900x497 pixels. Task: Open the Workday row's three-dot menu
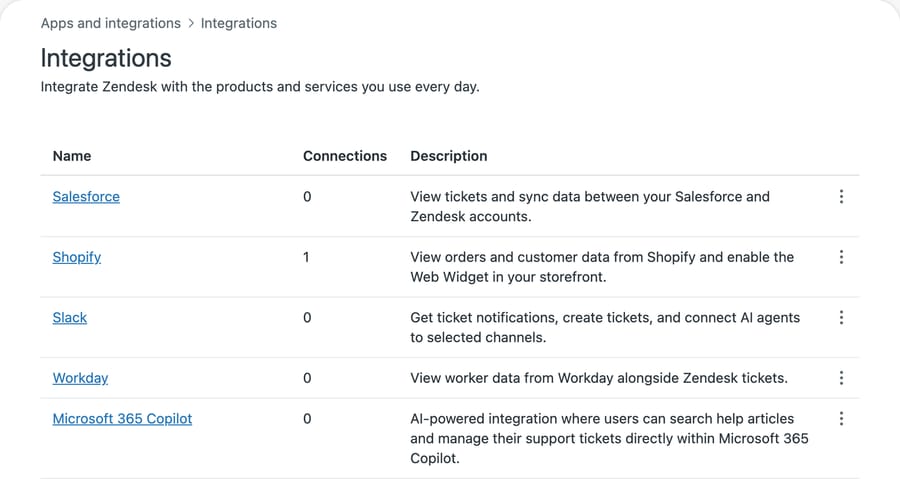pyautogui.click(x=841, y=378)
